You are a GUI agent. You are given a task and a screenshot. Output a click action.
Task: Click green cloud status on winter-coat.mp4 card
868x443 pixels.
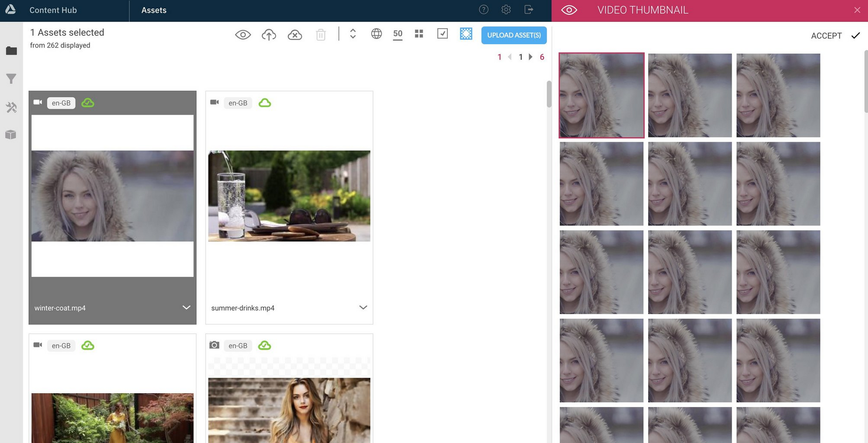tap(88, 102)
